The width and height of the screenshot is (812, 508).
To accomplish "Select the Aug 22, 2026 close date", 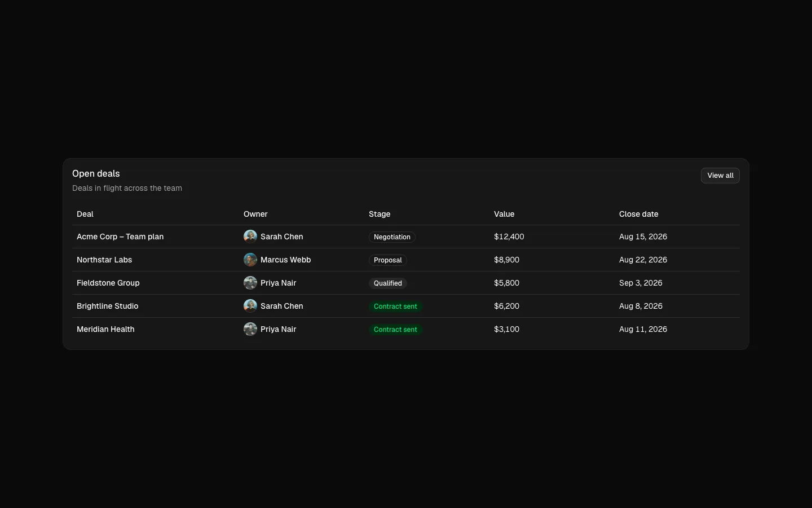I will (643, 260).
